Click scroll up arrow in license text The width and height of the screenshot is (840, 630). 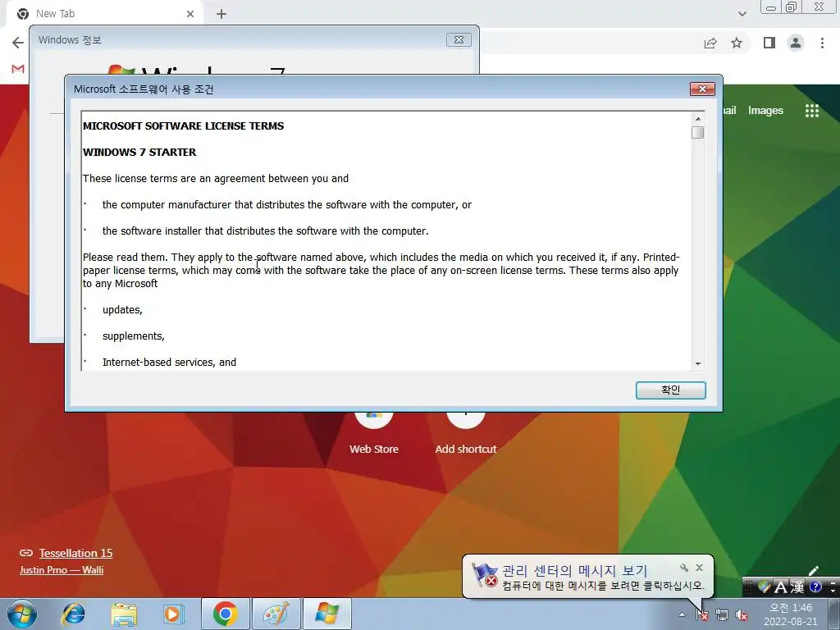pos(697,119)
